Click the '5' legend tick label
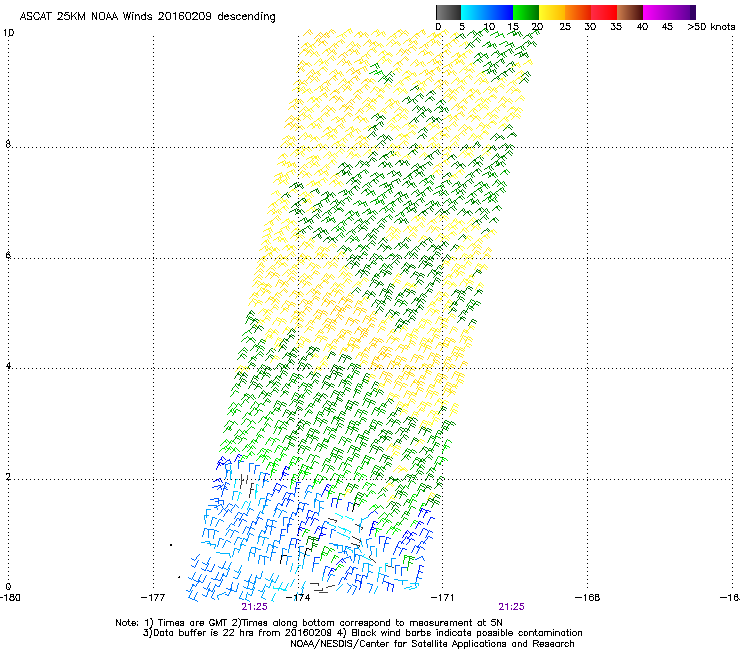Image resolution: width=740 pixels, height=650 pixels. pos(462,27)
